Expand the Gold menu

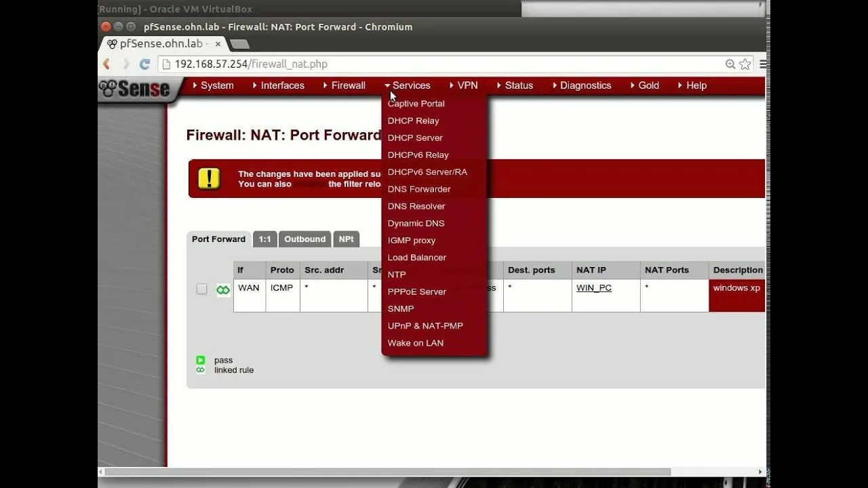click(x=644, y=85)
